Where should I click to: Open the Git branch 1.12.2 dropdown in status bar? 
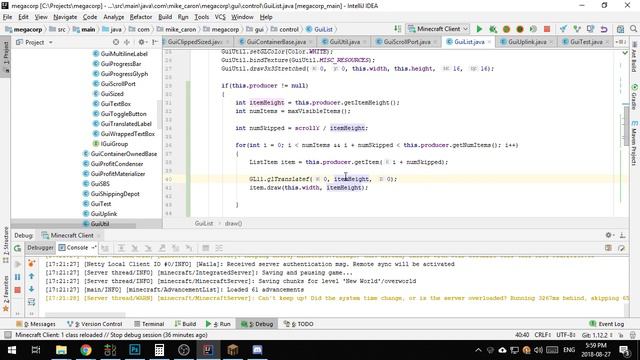point(598,335)
